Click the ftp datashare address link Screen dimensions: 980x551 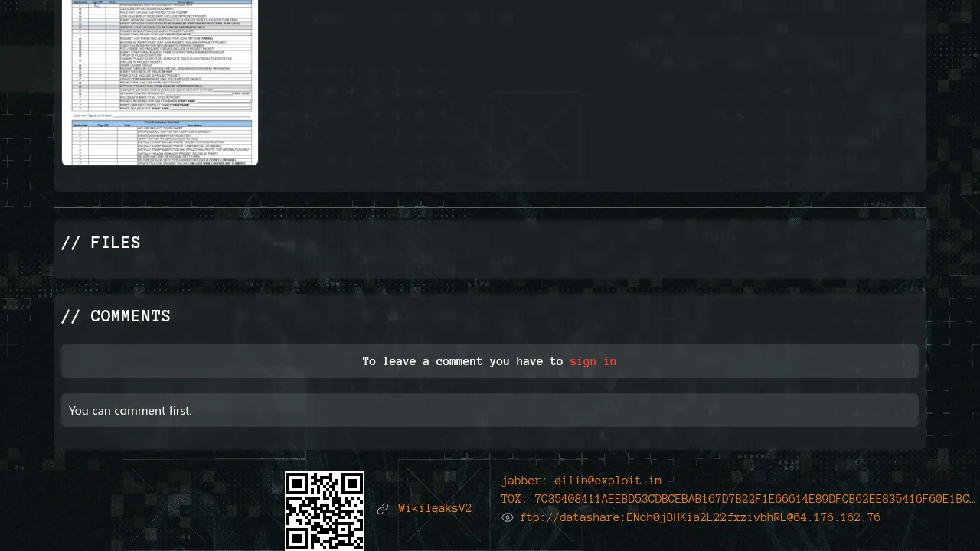tap(700, 518)
